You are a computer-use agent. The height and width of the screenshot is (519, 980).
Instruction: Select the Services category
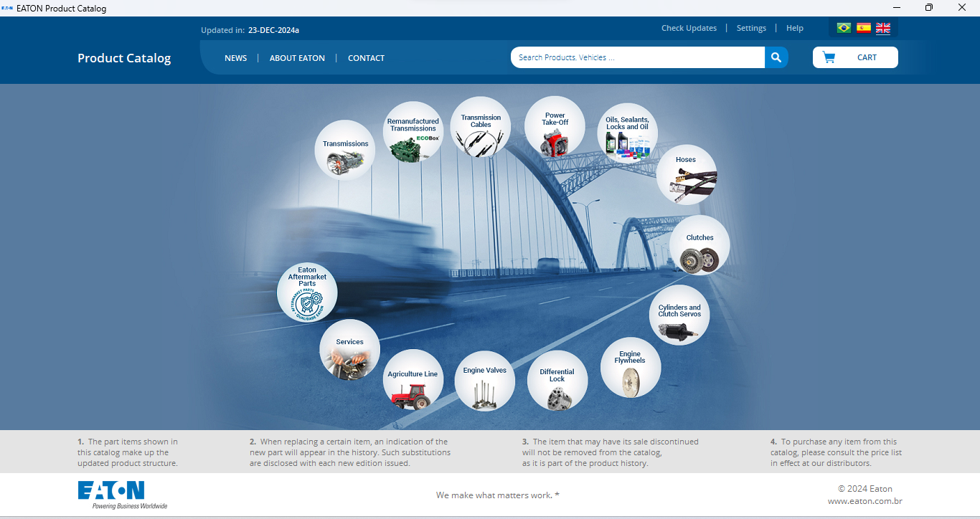click(349, 349)
